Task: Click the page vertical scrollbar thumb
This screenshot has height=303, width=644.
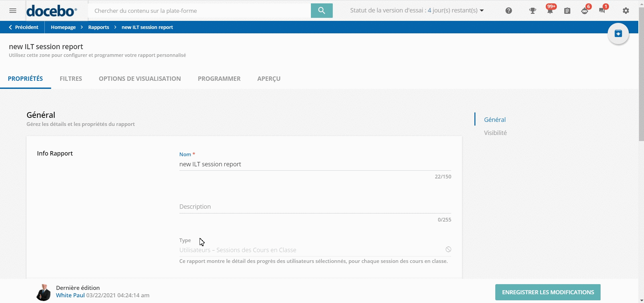Action: (641, 74)
